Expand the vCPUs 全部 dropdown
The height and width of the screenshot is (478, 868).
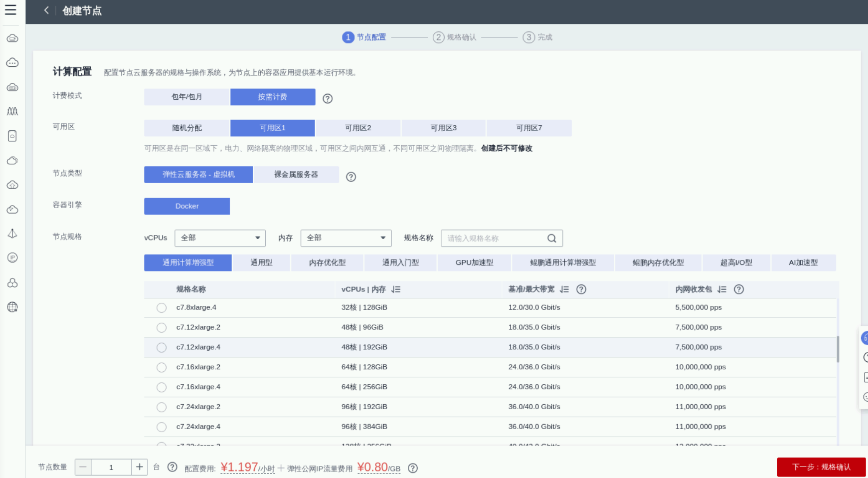click(220, 238)
